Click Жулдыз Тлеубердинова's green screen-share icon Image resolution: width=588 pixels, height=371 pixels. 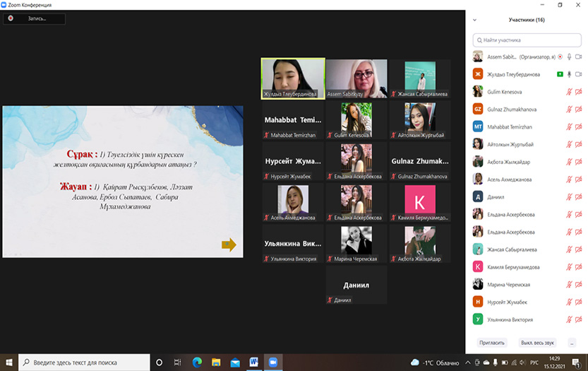pos(559,74)
